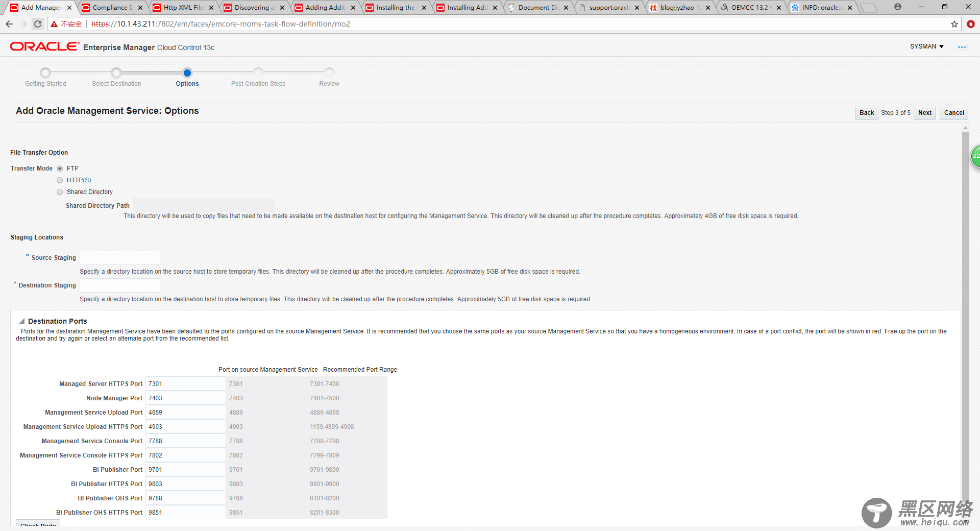Close the Compliance tab

[x=140, y=8]
